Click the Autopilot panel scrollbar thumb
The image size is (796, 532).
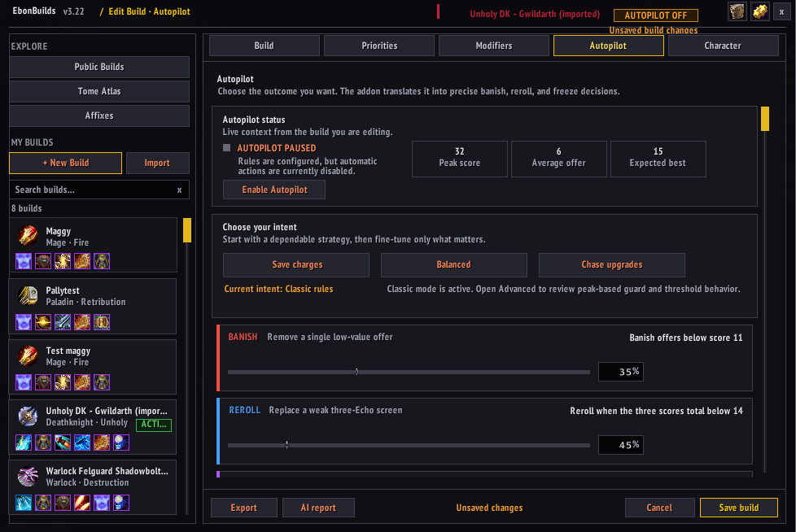pyautogui.click(x=765, y=119)
